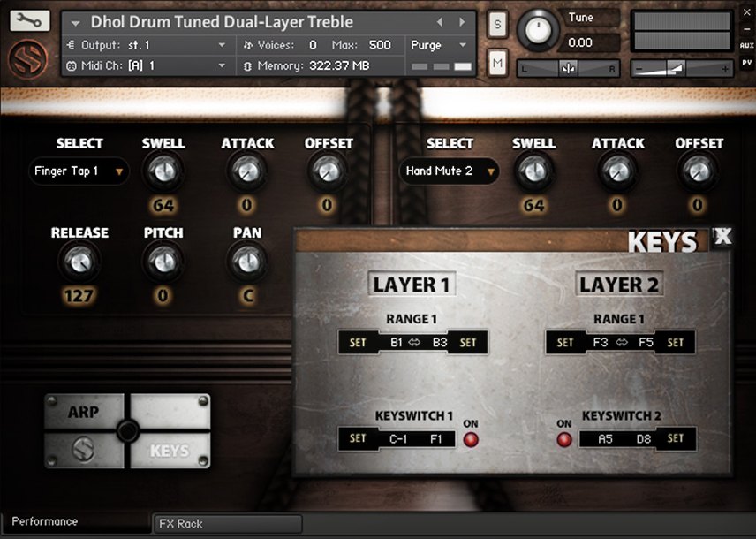Click SET beside the B1 range for Layer 1
This screenshot has width=756, height=539.
(359, 342)
